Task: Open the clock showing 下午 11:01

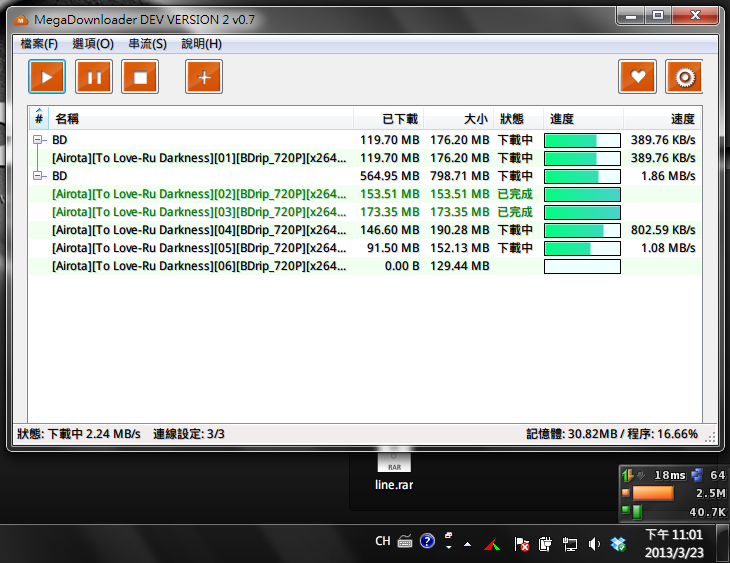Action: pos(674,543)
